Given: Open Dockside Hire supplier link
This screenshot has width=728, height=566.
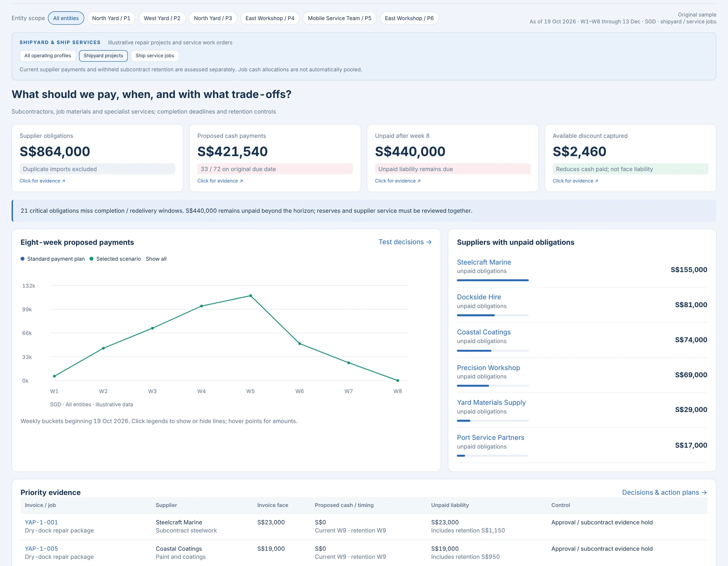Looking at the screenshot, I should point(479,297).
